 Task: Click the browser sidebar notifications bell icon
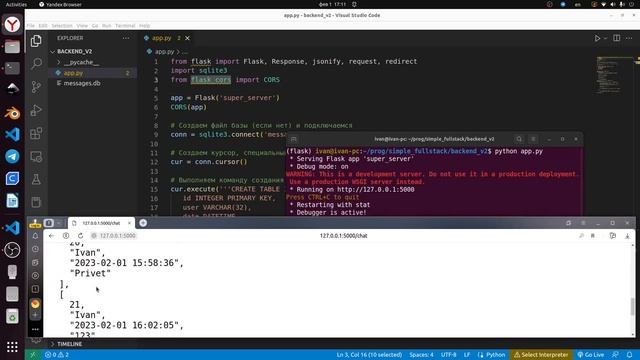tap(36, 236)
